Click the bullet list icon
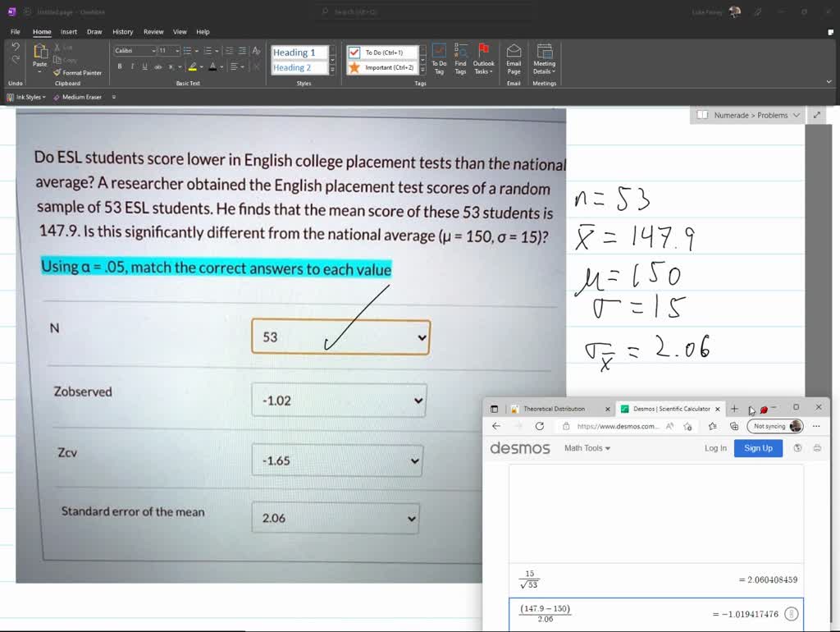This screenshot has width=840, height=632. pyautogui.click(x=188, y=51)
